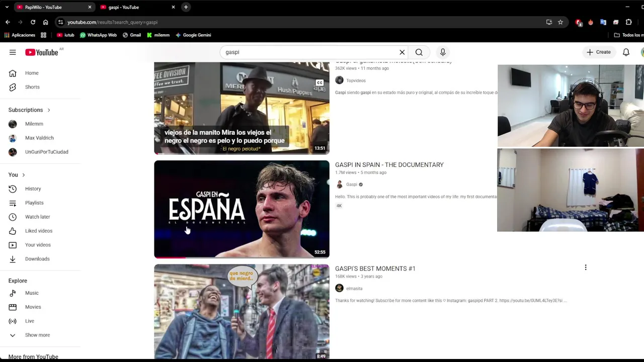Open a new browser tab
Viewport: 644px width, 362px height.
tap(186, 7)
